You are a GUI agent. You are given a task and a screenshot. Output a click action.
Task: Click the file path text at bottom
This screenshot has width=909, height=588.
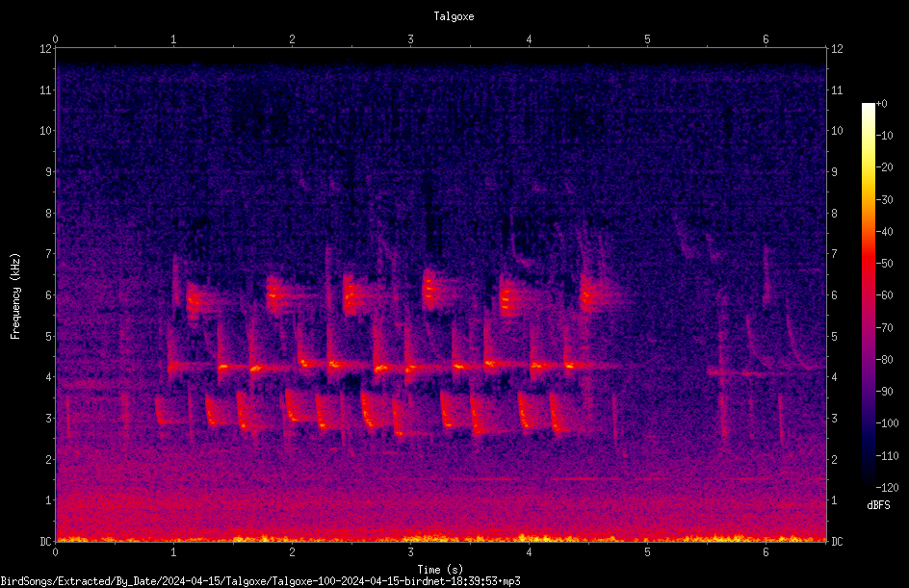[x=260, y=581]
